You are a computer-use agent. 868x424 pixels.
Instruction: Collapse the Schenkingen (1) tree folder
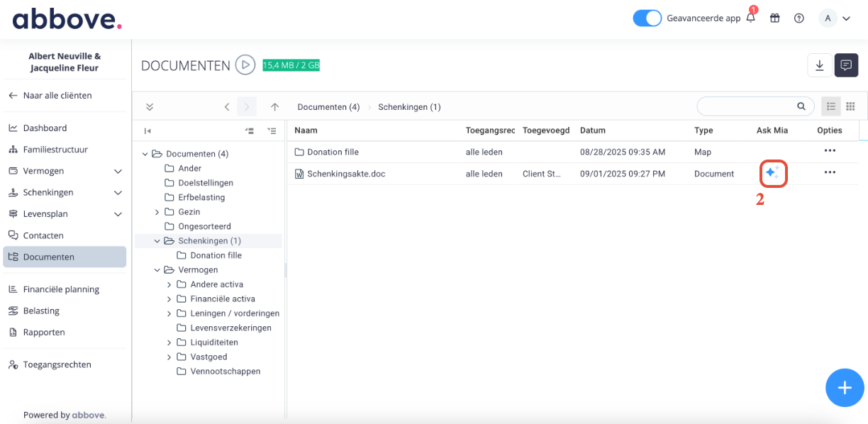[157, 241]
